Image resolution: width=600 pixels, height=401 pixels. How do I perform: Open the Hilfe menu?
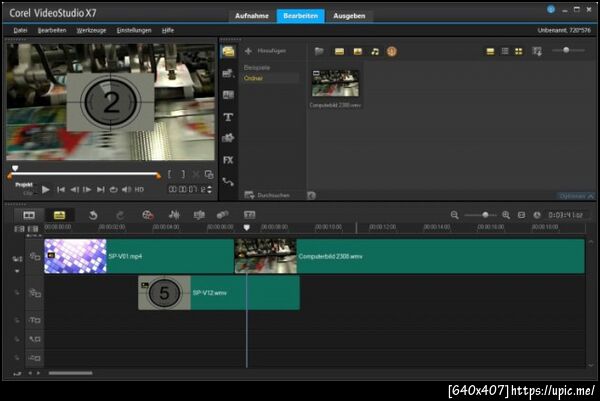click(x=168, y=30)
